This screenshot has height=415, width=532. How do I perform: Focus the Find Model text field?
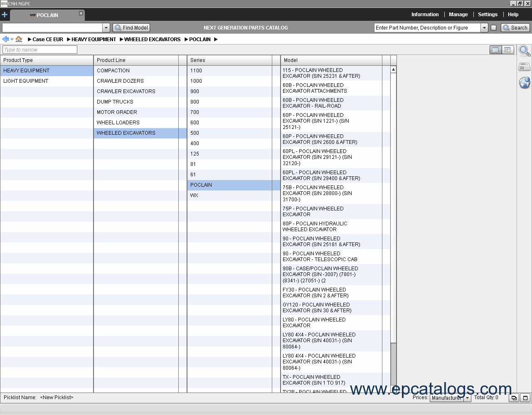point(52,28)
